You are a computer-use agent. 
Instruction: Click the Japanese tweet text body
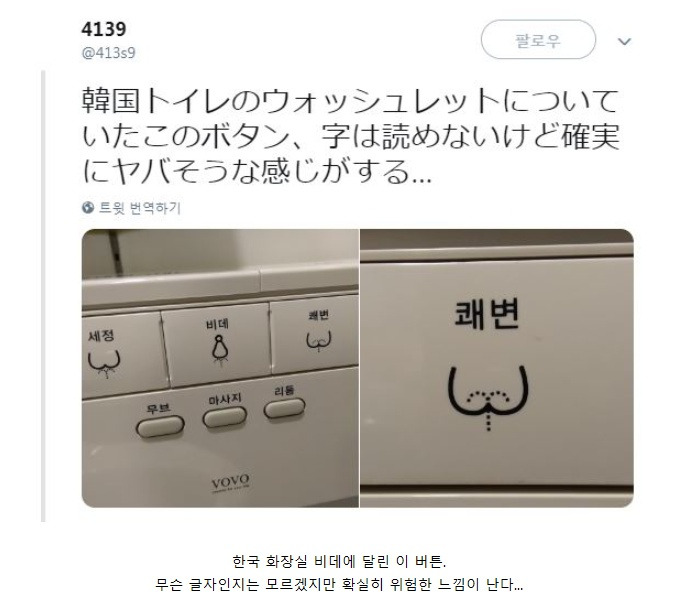click(351, 136)
